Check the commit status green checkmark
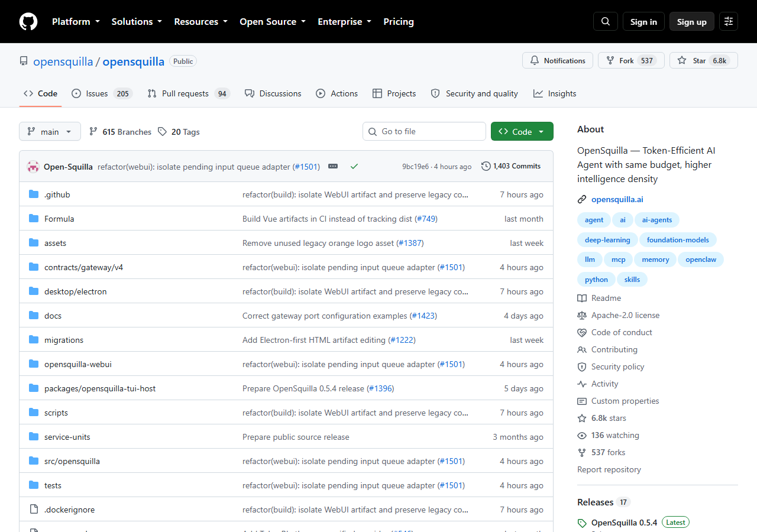 354,167
